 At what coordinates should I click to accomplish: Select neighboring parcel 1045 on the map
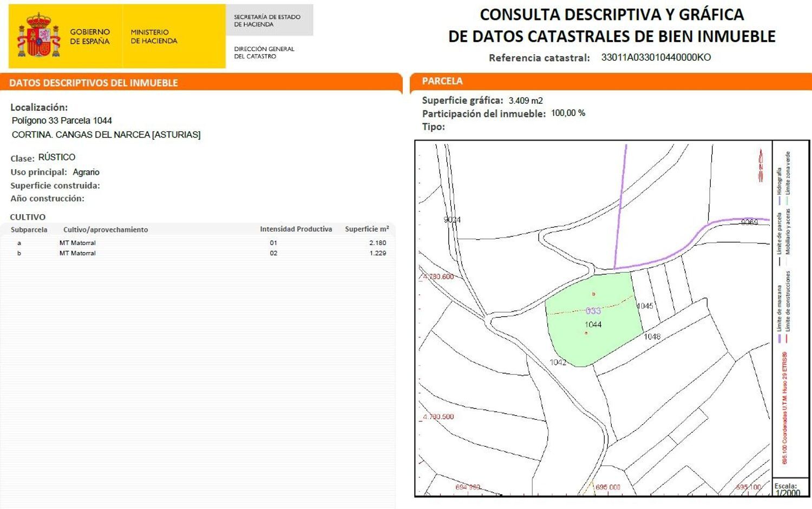pos(645,307)
